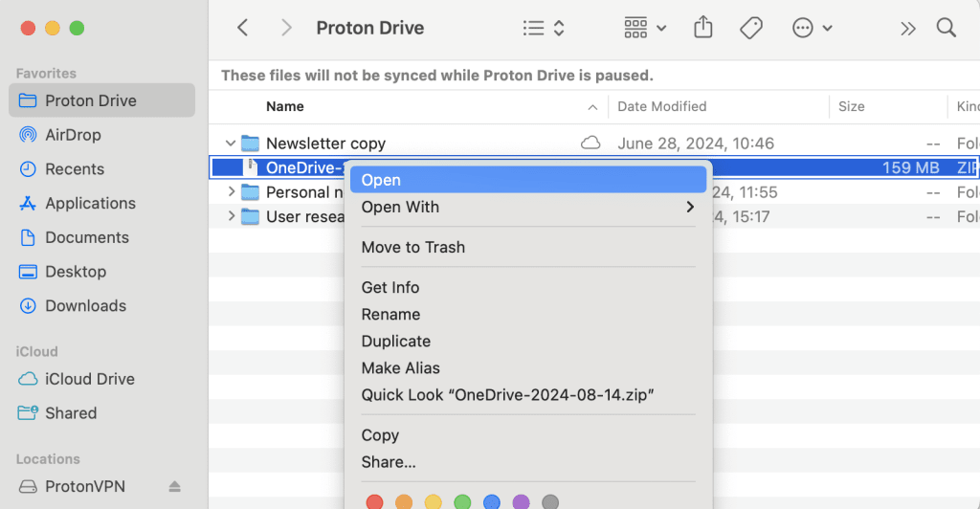Open the list view switcher

(x=544, y=28)
